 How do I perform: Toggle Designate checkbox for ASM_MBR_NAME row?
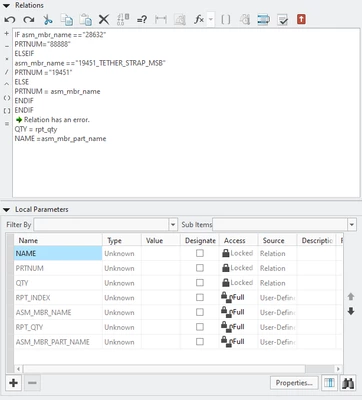click(200, 312)
